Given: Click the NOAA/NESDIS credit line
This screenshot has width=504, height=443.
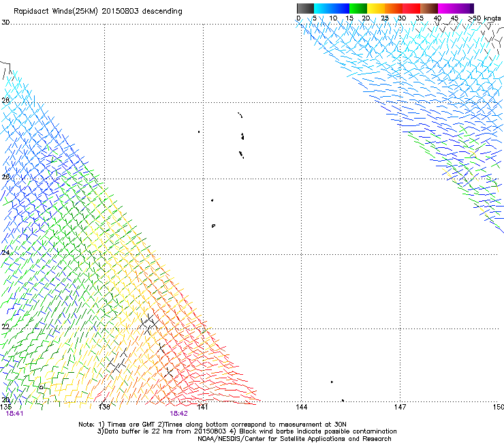Looking at the screenshot, I should [294, 439].
